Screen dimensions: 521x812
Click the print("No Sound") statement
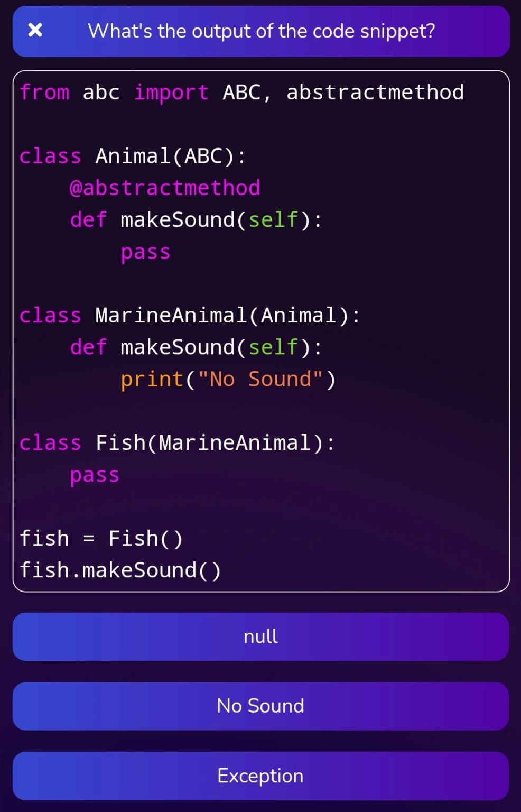[x=228, y=380]
